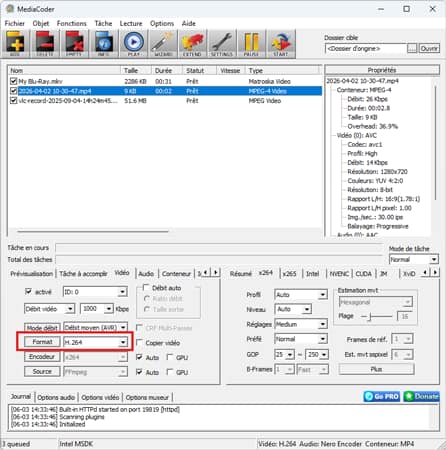Image resolution: width=446 pixels, height=450 pixels.
Task: Toggle Auto checkbox in Source row
Action: tap(139, 372)
